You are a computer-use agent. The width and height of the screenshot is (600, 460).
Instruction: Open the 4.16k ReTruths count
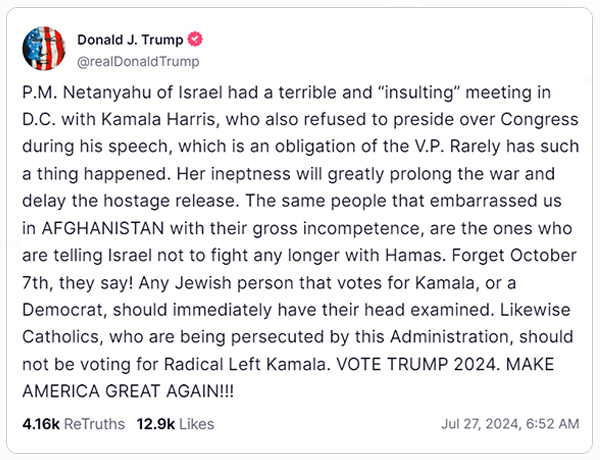[39, 424]
